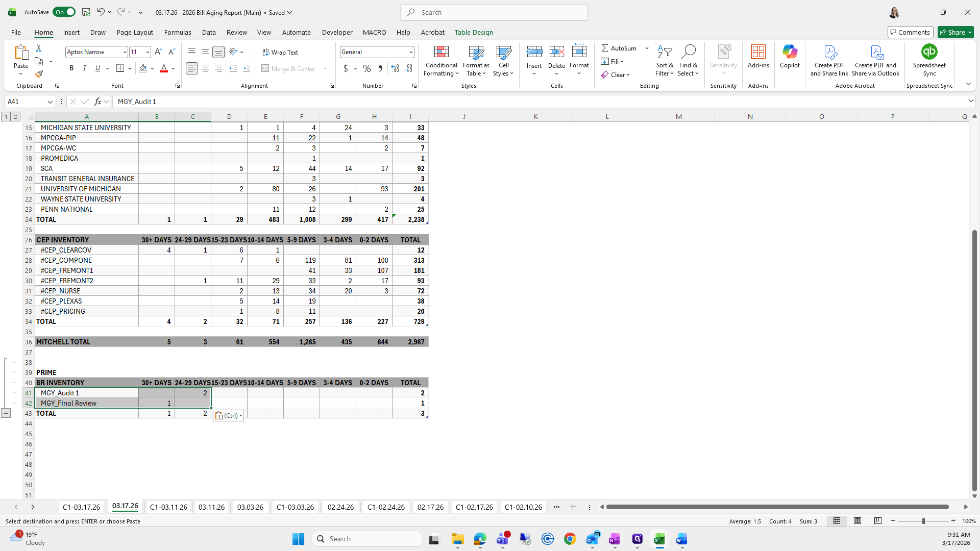This screenshot has height=551, width=980.
Task: Click the Share button
Action: [x=956, y=32]
